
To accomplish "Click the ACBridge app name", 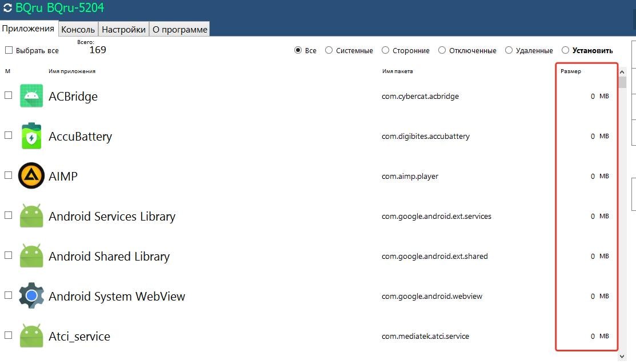I will click(73, 96).
